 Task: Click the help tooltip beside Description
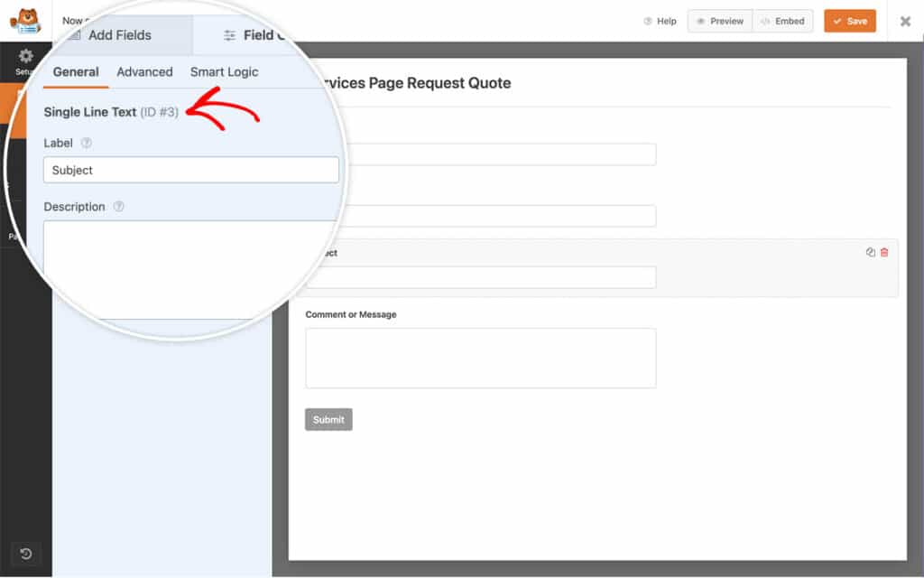pyautogui.click(x=118, y=207)
